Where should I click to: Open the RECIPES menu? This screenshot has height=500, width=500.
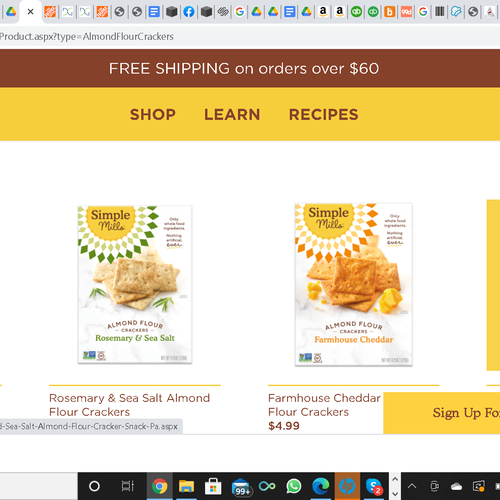tap(324, 115)
